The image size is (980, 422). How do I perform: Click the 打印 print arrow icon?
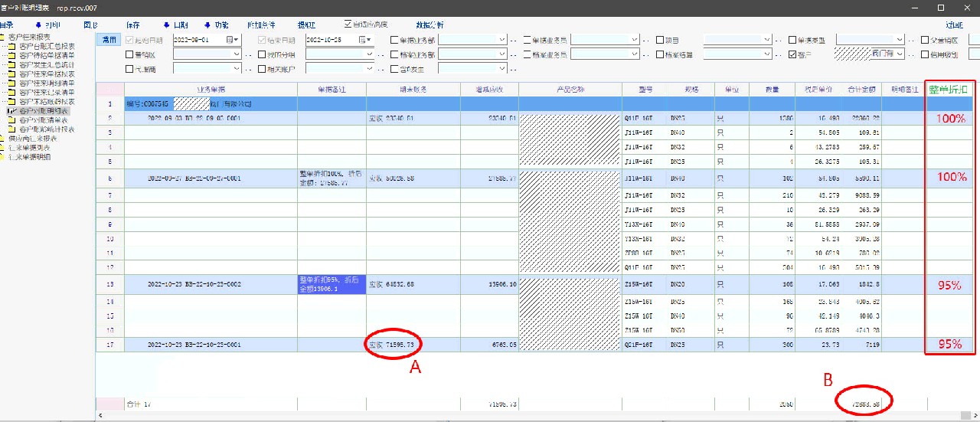pos(37,25)
